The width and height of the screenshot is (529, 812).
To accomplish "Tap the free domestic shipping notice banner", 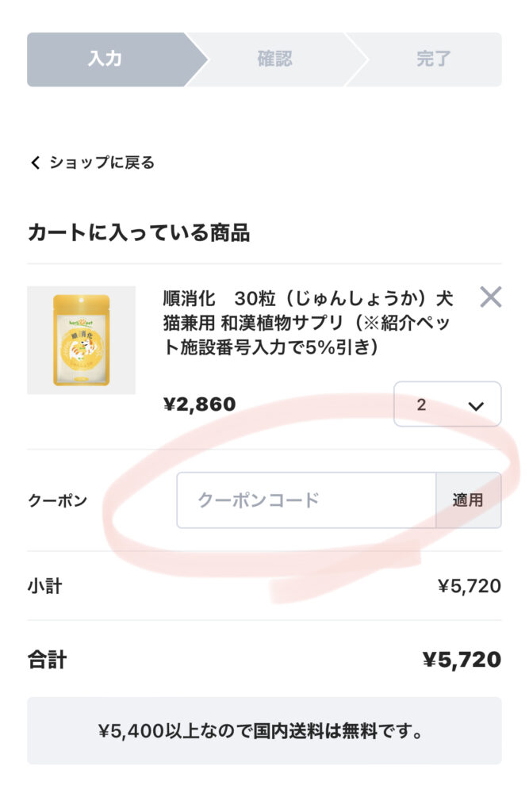I will [x=264, y=730].
